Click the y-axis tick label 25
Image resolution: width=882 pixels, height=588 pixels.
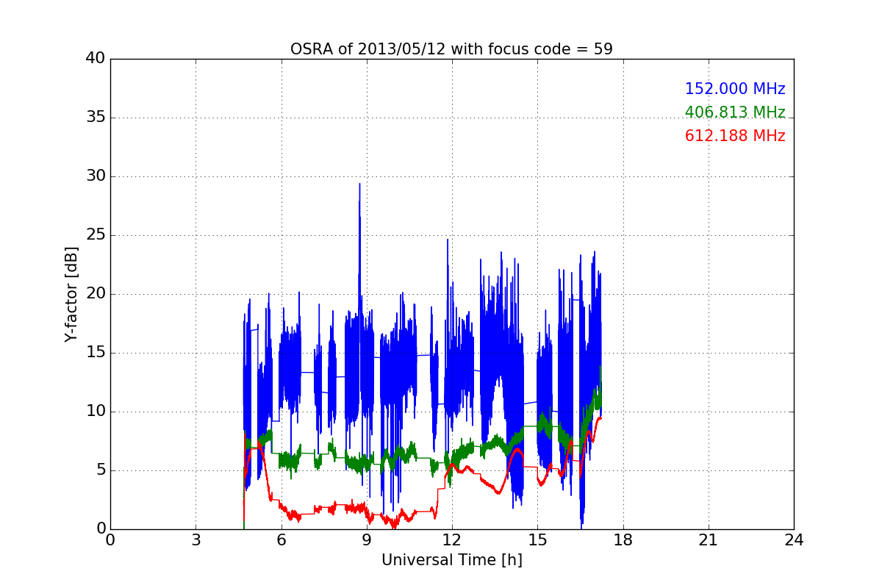click(x=96, y=235)
